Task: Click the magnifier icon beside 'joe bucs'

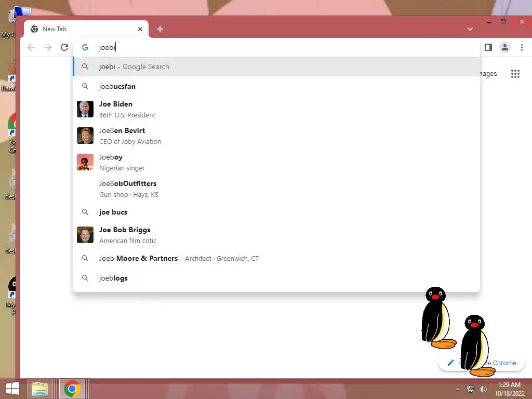Action: pyautogui.click(x=85, y=212)
